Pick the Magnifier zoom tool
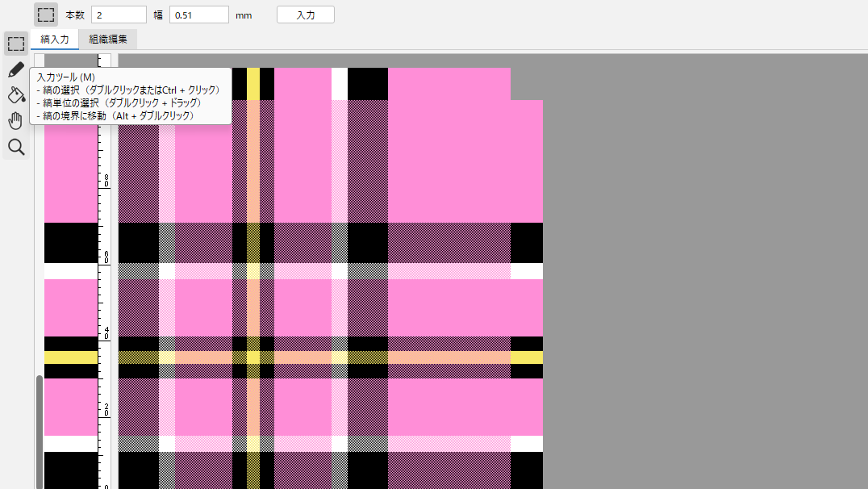Image resolution: width=868 pixels, height=489 pixels. 16,147
